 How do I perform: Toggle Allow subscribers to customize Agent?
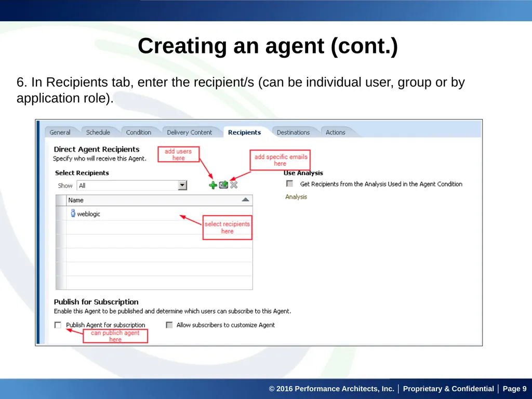169,325
